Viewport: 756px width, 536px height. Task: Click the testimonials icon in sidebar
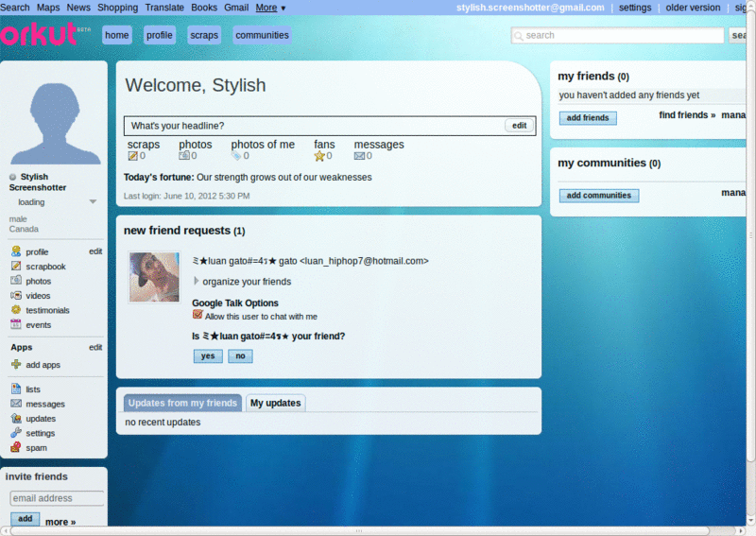coord(16,310)
